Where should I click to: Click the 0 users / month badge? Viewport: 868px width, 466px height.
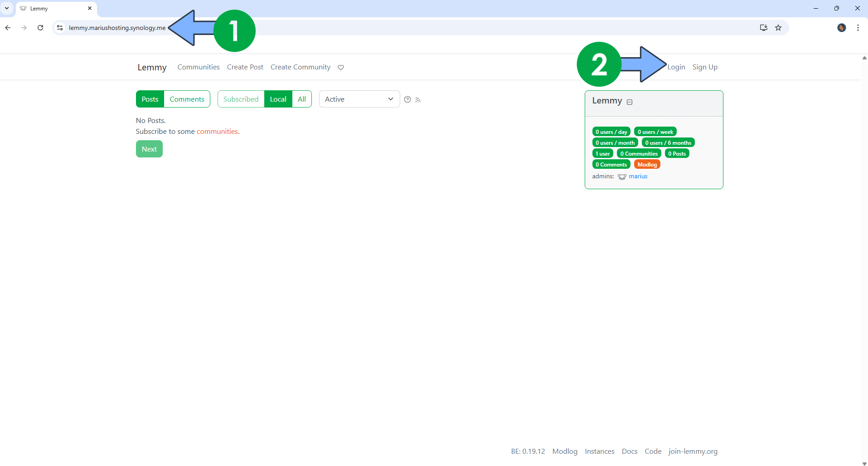[x=615, y=143]
